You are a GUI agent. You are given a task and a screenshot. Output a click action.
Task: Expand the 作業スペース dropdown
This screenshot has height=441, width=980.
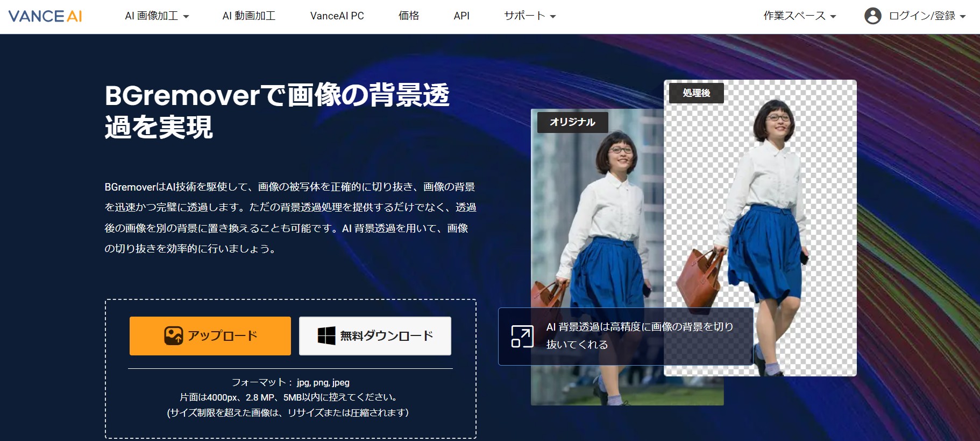pyautogui.click(x=799, y=16)
